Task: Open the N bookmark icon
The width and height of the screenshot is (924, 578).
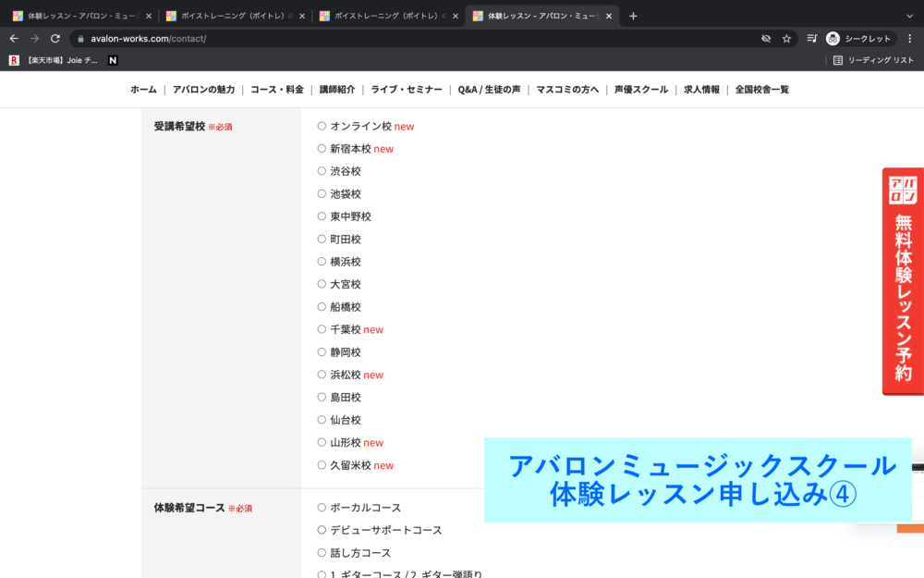Action: (x=113, y=60)
